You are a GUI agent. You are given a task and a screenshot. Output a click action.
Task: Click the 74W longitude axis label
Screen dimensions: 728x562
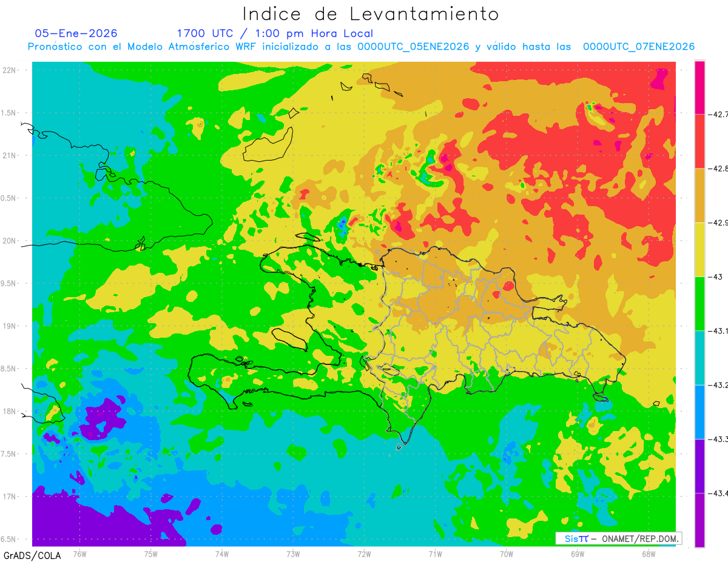coord(222,554)
